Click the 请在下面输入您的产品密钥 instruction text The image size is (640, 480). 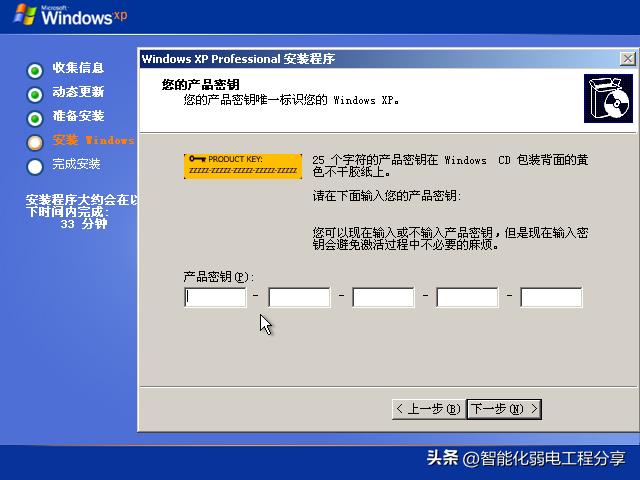(387, 196)
